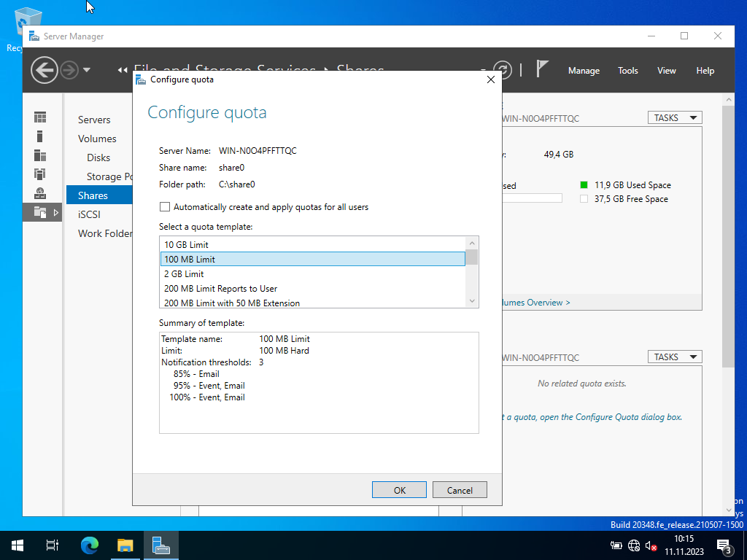Open the Manage menu
747x560 pixels.
584,71
